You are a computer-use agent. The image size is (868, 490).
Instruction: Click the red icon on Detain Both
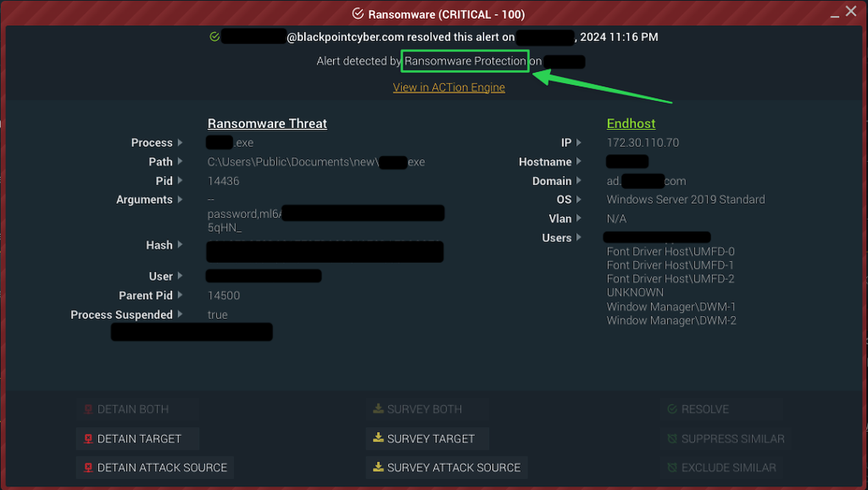pyautogui.click(x=88, y=409)
